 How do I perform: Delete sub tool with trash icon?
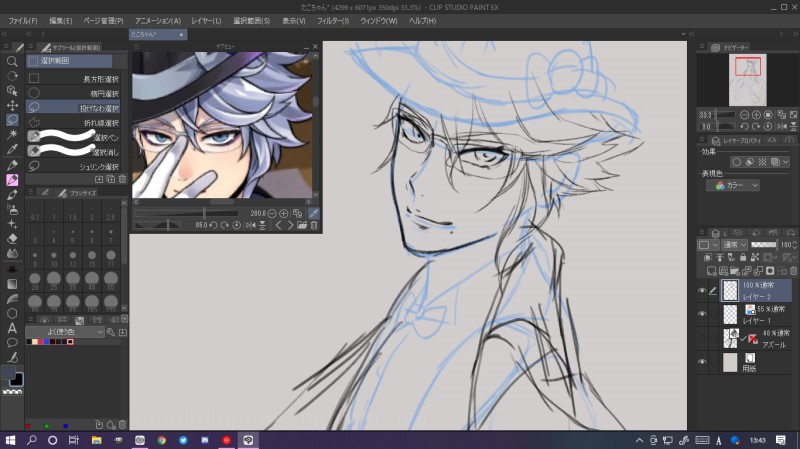pyautogui.click(x=122, y=179)
